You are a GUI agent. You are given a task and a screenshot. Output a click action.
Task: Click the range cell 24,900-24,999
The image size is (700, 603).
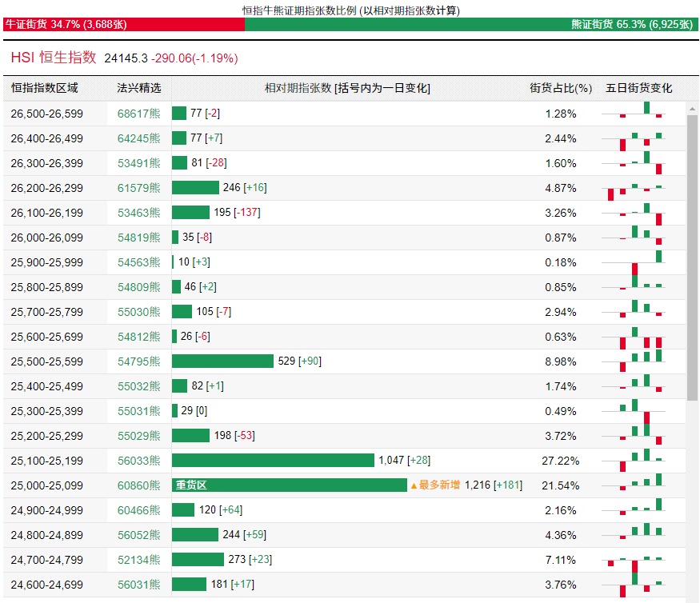coord(47,510)
